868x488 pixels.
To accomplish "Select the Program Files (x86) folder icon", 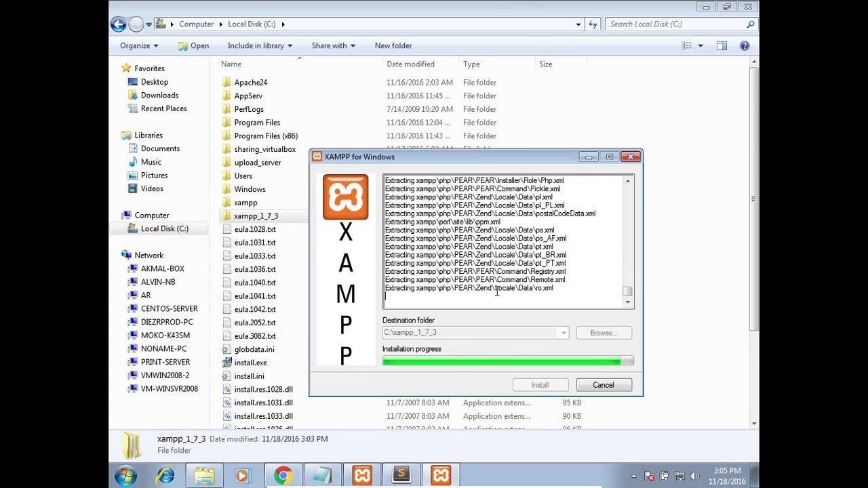I will pyautogui.click(x=226, y=136).
